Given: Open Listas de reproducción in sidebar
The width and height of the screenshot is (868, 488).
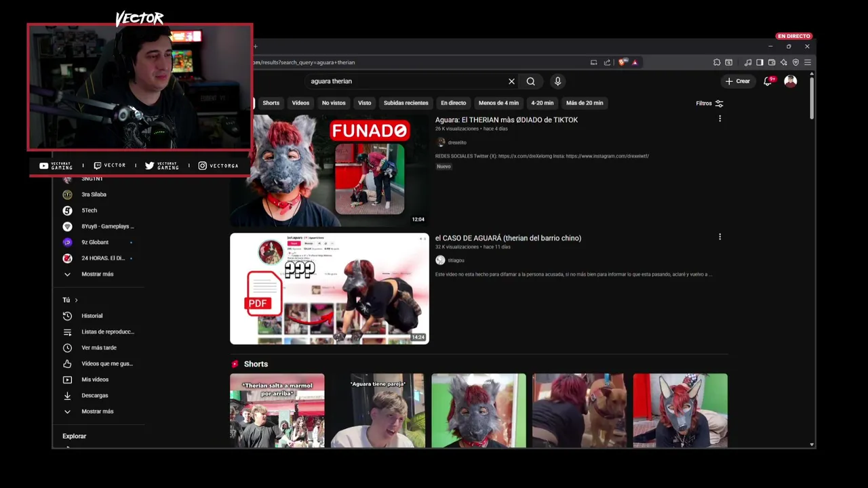Looking at the screenshot, I should (x=108, y=332).
